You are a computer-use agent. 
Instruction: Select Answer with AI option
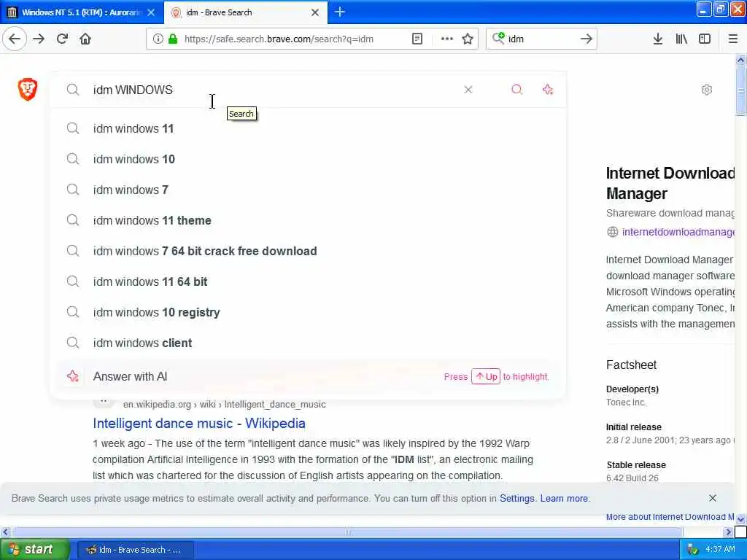[x=308, y=376]
